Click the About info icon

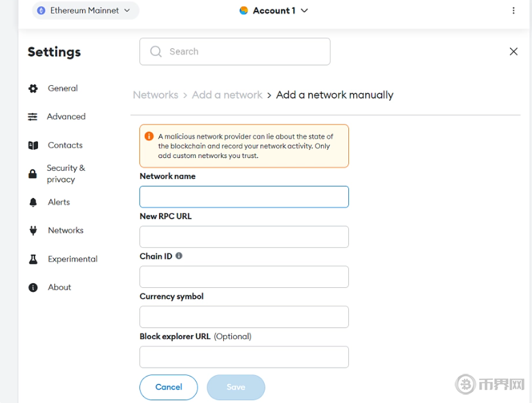33,288
